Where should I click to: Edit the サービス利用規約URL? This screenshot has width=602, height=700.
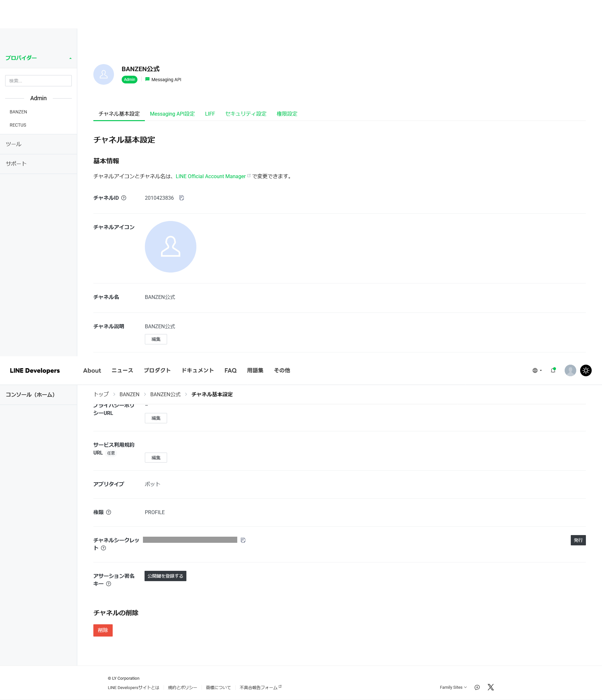click(156, 458)
